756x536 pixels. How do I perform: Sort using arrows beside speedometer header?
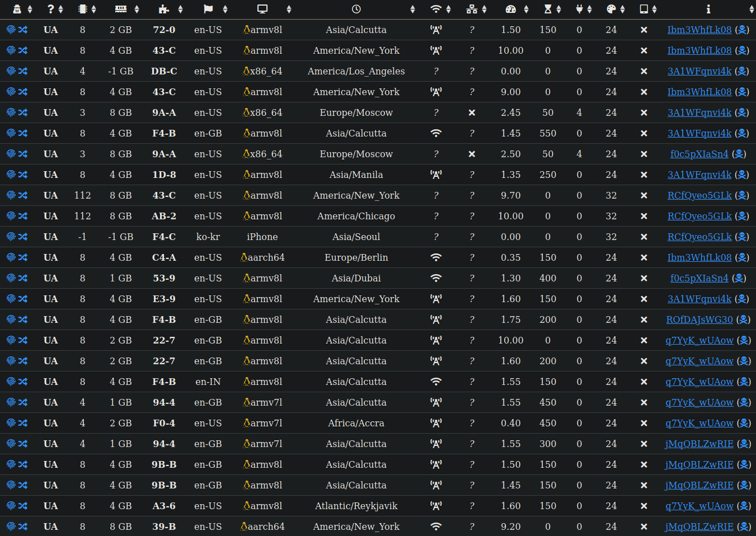(526, 9)
